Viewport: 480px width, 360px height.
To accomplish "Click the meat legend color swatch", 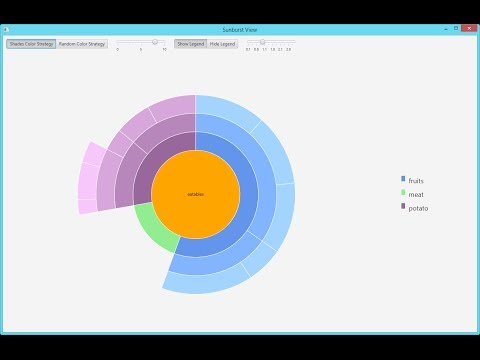I will pos(403,193).
